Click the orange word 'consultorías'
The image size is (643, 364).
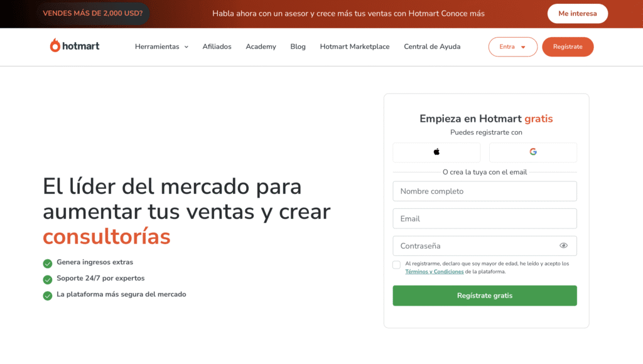pyautogui.click(x=107, y=237)
